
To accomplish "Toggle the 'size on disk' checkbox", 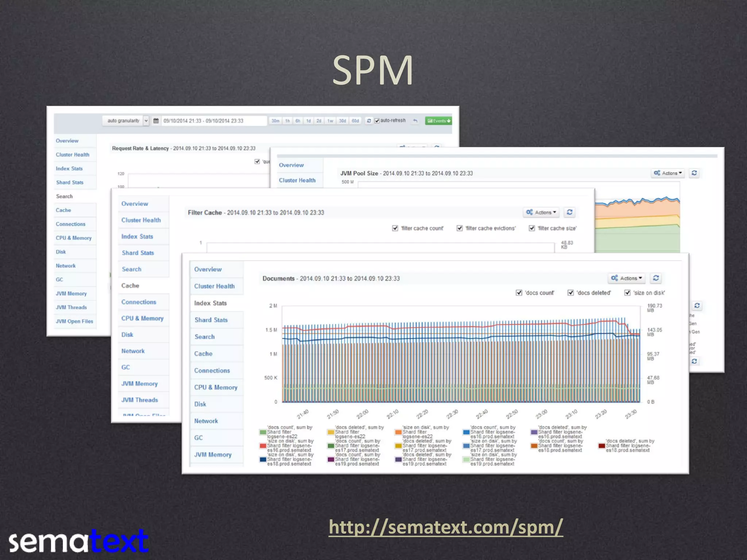I will [x=627, y=293].
